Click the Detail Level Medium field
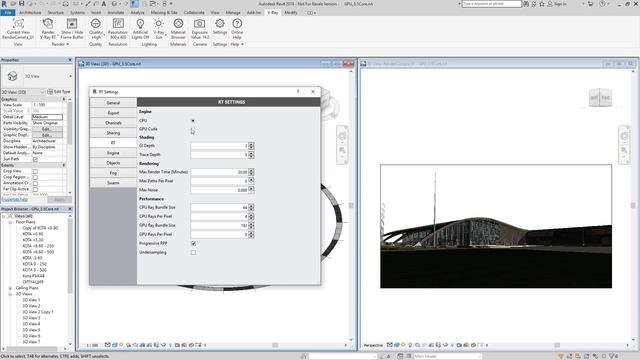 point(47,117)
